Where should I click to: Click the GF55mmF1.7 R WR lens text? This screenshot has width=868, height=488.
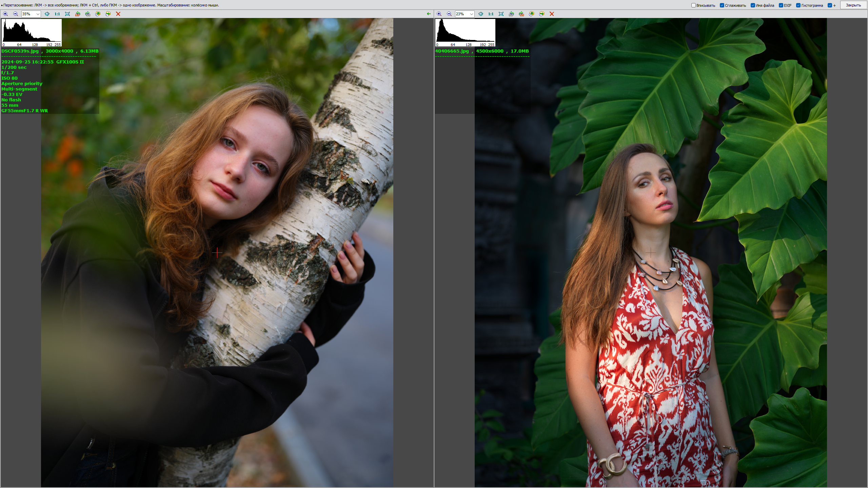[25, 111]
